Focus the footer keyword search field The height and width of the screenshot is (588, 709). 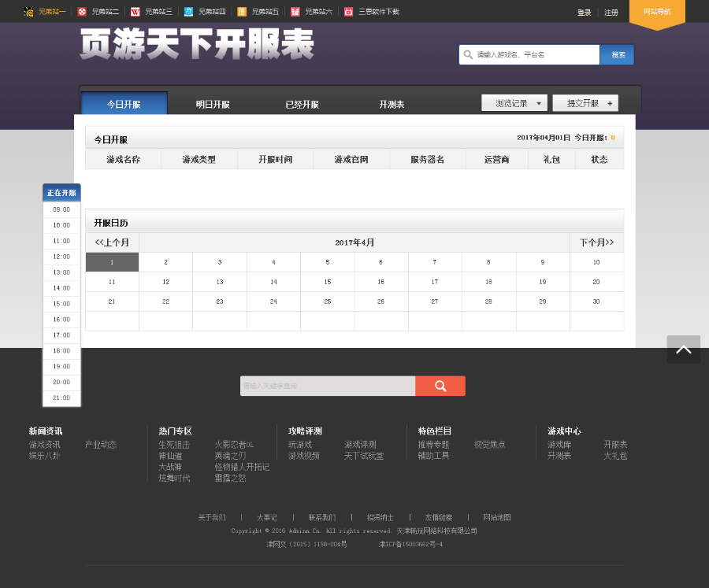[x=328, y=386]
